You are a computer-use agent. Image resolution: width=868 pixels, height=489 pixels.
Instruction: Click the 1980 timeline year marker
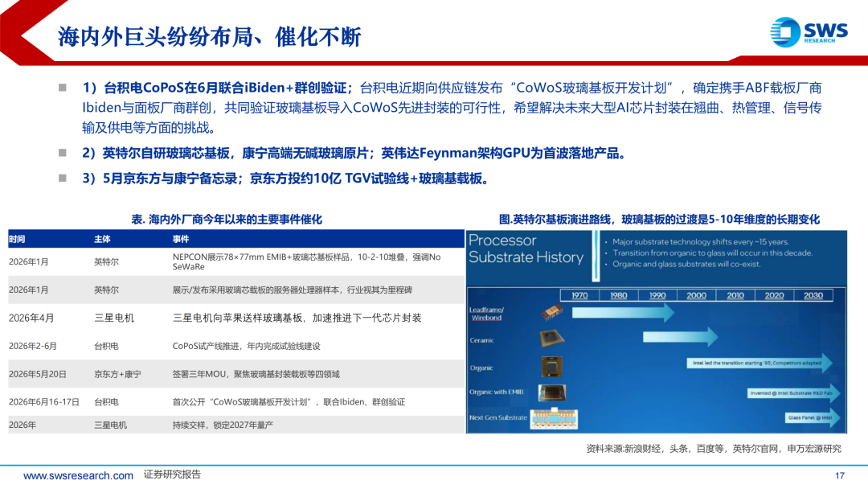pos(618,295)
